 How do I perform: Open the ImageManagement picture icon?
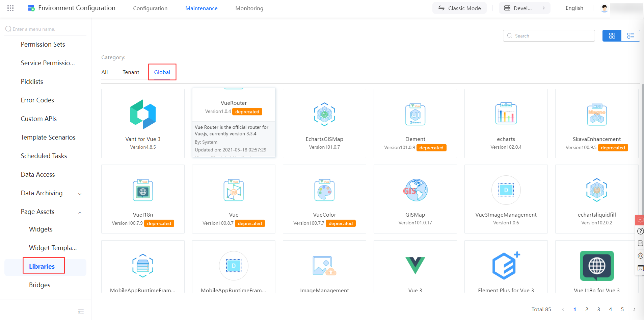pyautogui.click(x=324, y=266)
